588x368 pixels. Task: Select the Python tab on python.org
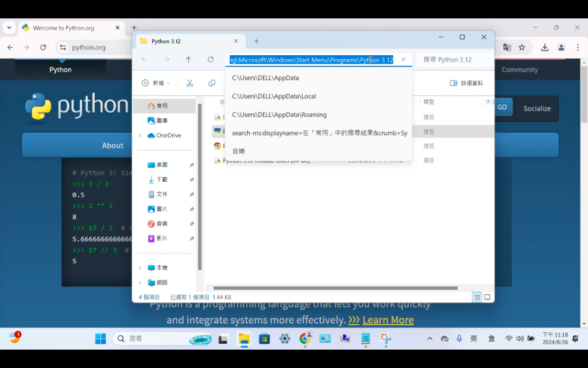click(x=60, y=70)
